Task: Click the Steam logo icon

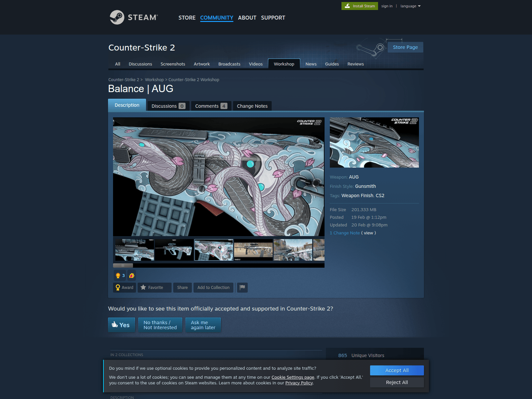Action: (117, 17)
